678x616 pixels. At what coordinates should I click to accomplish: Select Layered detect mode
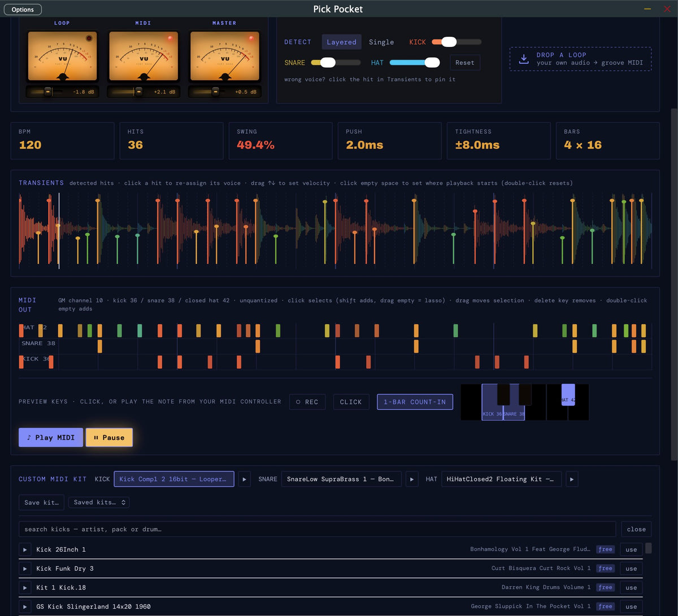(x=341, y=42)
